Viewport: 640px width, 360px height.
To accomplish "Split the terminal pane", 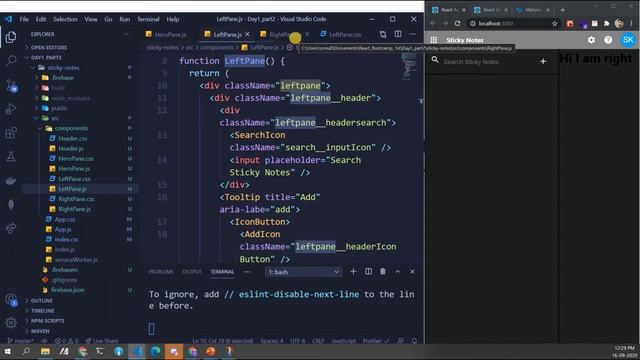I will pyautogui.click(x=368, y=271).
